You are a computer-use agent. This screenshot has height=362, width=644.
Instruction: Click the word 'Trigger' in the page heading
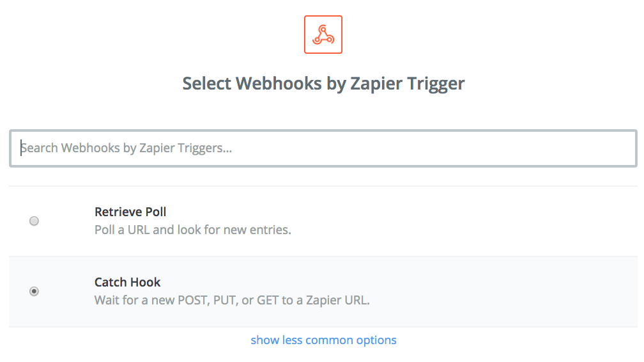[x=436, y=84]
